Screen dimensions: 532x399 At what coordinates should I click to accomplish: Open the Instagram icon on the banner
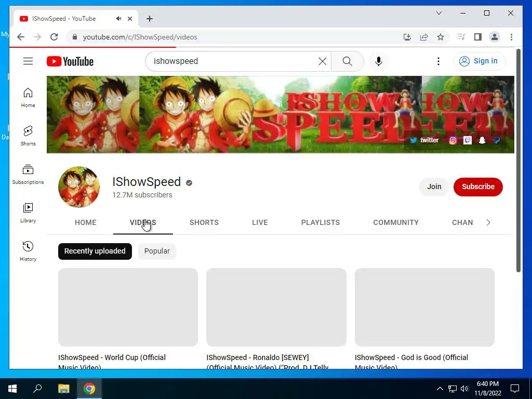coord(453,140)
